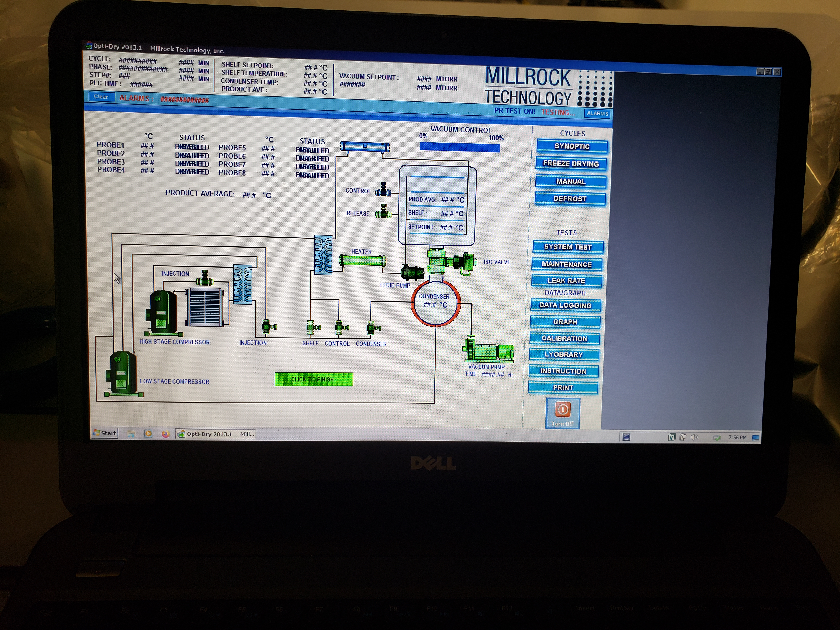Click the PROBE3 status indicator
Viewport: 840px width, 630px height.
tap(192, 164)
